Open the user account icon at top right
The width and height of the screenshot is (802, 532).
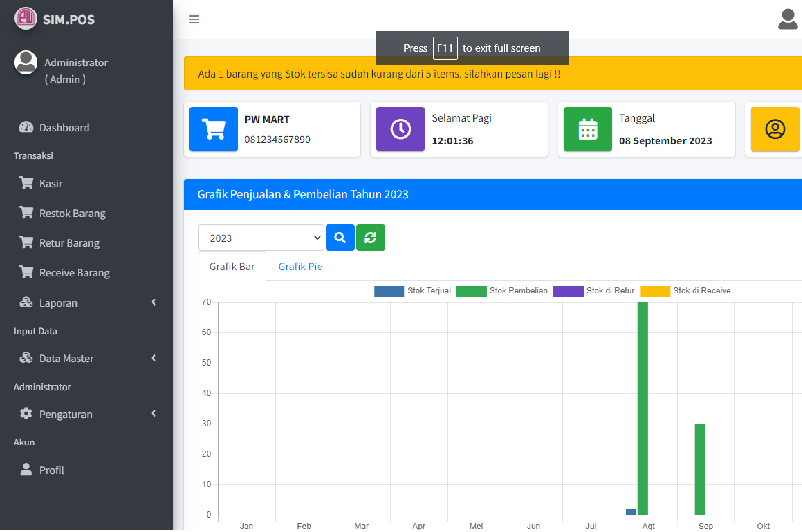[x=787, y=19]
